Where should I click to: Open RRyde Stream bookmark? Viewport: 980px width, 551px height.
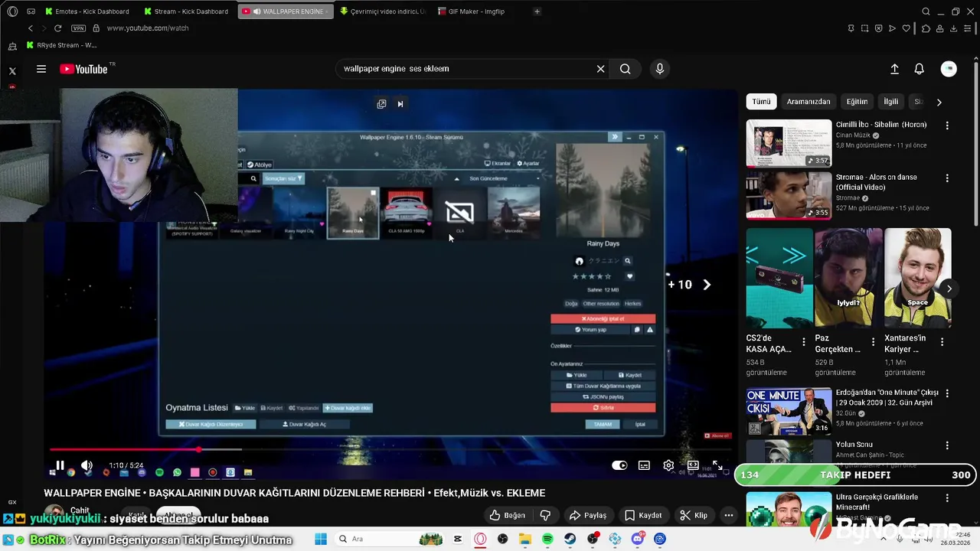[61, 45]
